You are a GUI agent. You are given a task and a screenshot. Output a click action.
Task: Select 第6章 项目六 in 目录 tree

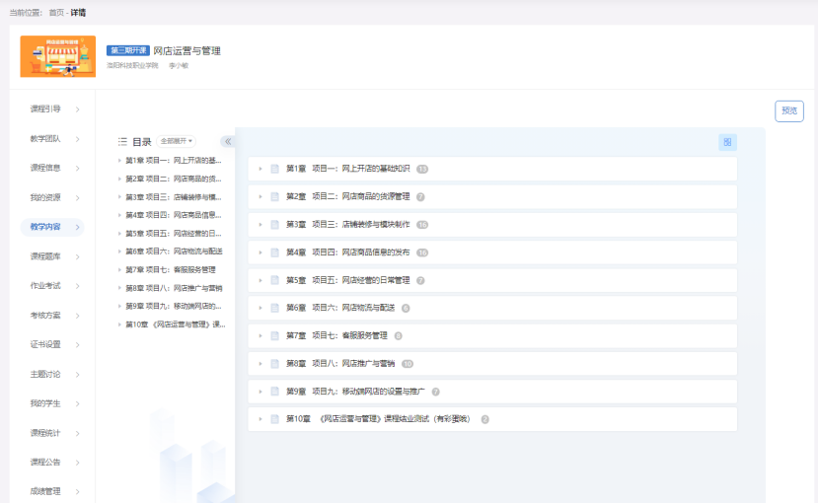173,252
